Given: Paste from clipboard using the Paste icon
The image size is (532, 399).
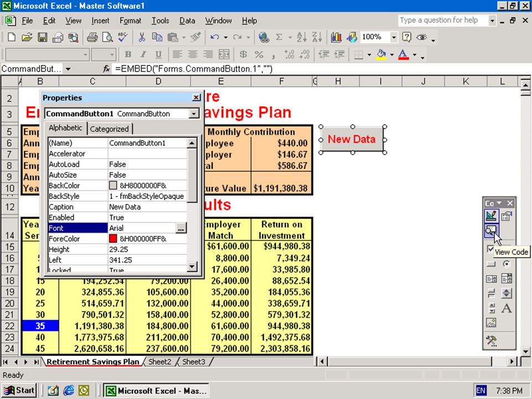Looking at the screenshot, I should pyautogui.click(x=173, y=37).
